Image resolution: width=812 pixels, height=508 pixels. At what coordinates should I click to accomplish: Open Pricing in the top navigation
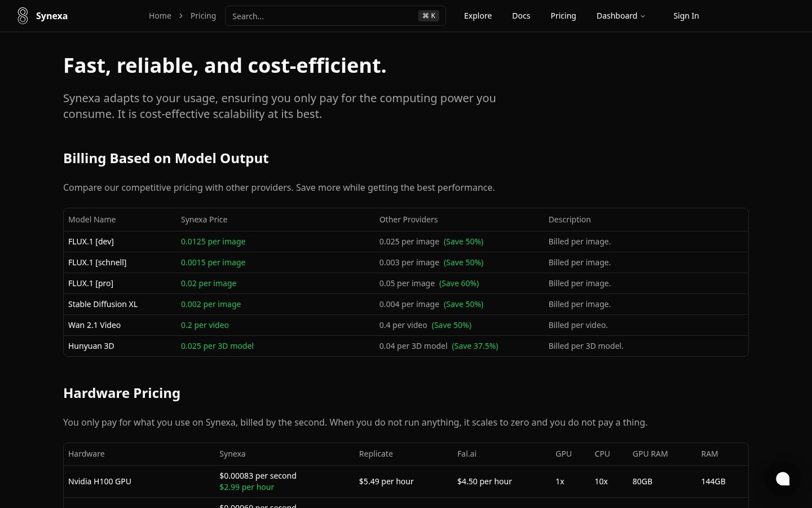click(x=563, y=16)
